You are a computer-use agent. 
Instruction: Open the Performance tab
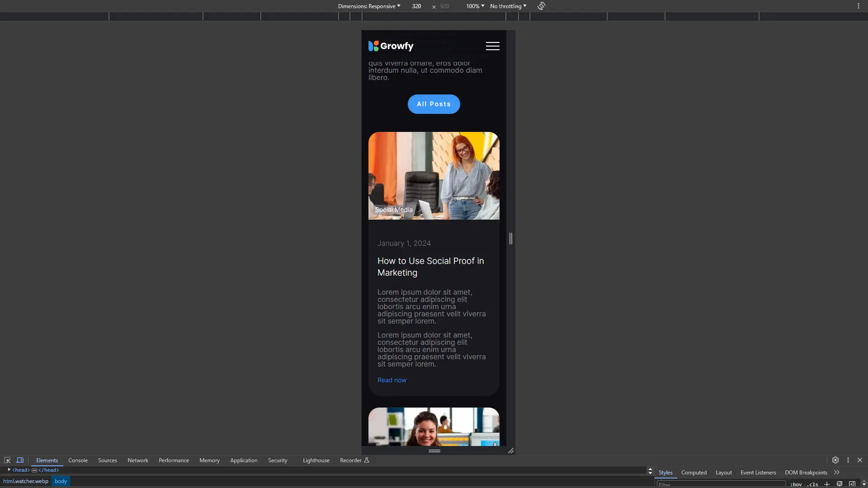click(174, 460)
